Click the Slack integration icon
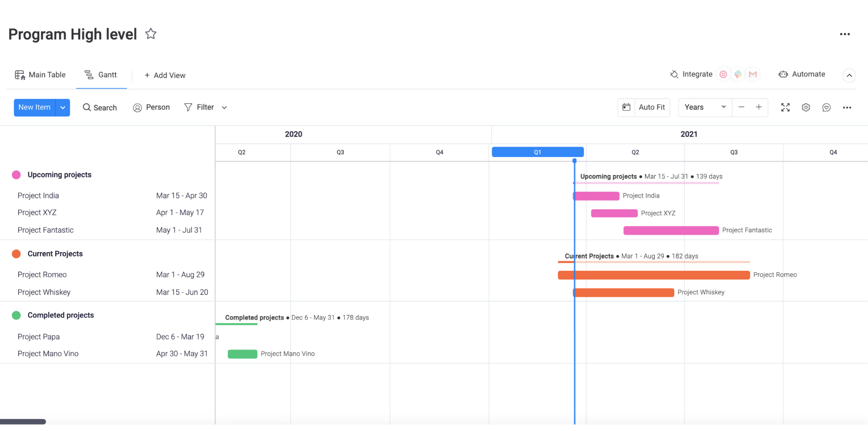868x431 pixels. (x=738, y=74)
